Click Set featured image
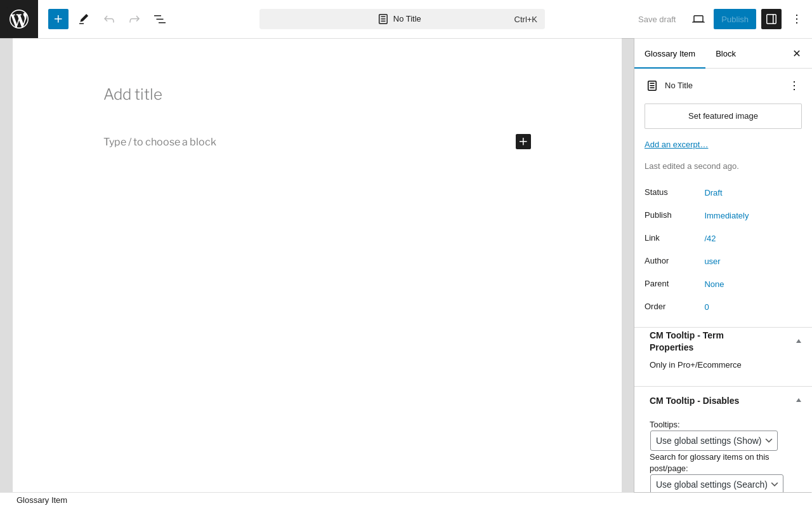This screenshot has width=812, height=508. point(723,116)
